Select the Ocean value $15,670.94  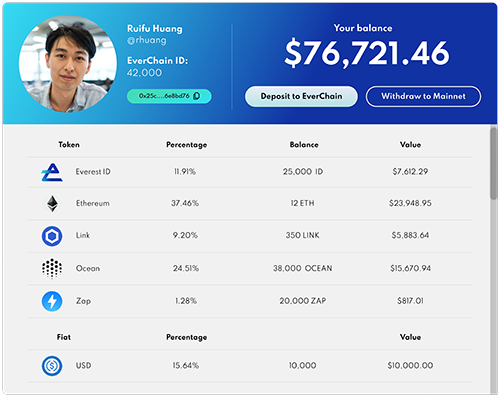410,268
